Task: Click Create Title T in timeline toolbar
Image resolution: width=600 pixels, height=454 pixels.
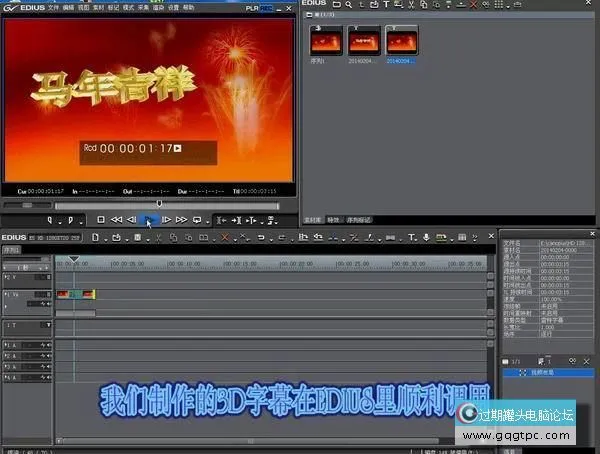Action: 411,238
